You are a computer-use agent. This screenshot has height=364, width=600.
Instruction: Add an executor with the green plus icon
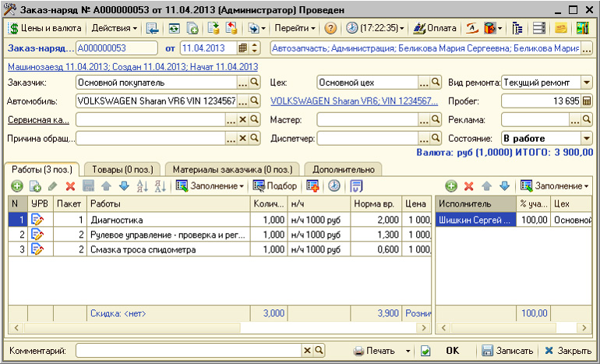[x=451, y=186]
